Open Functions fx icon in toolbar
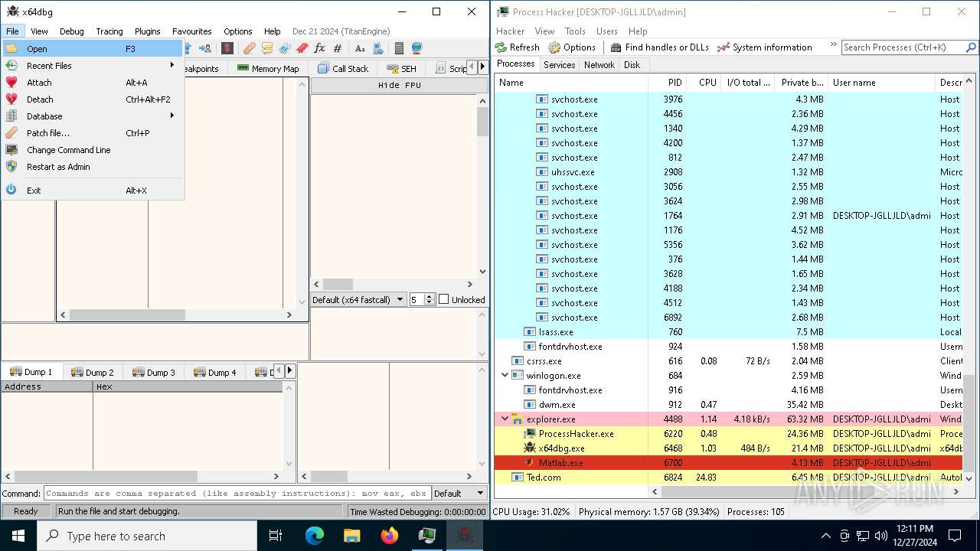This screenshot has height=551, width=980. tap(320, 48)
